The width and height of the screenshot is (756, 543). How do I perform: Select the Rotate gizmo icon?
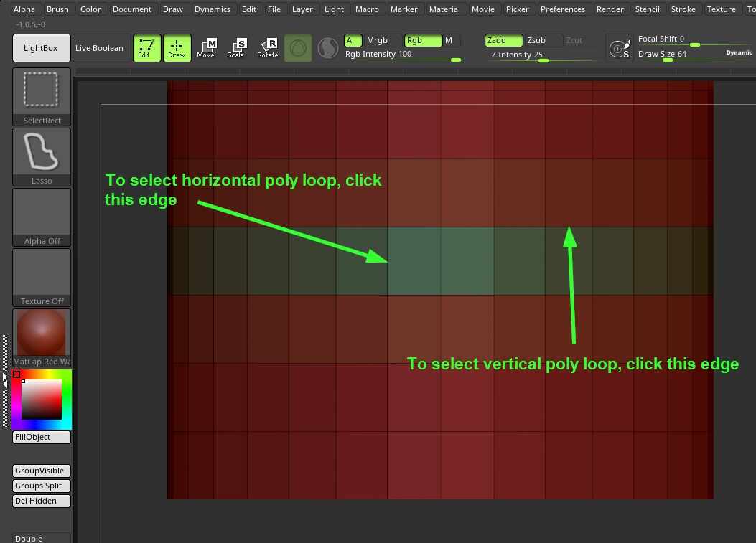268,48
